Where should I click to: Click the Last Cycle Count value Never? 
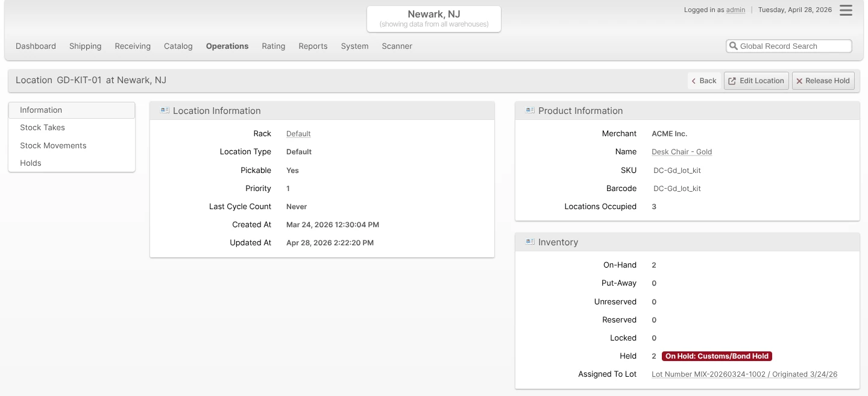click(x=297, y=207)
